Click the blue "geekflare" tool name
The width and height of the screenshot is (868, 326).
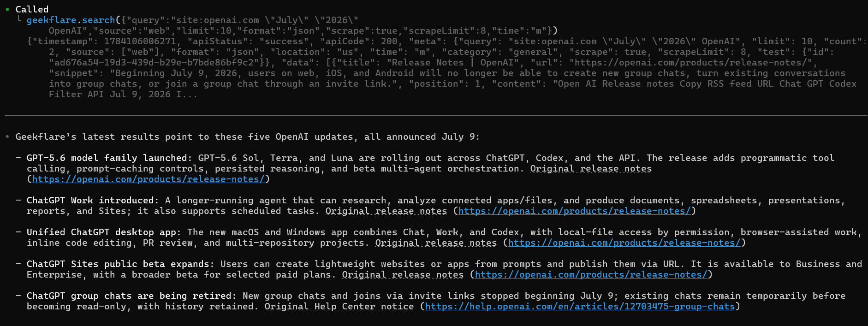tap(51, 20)
